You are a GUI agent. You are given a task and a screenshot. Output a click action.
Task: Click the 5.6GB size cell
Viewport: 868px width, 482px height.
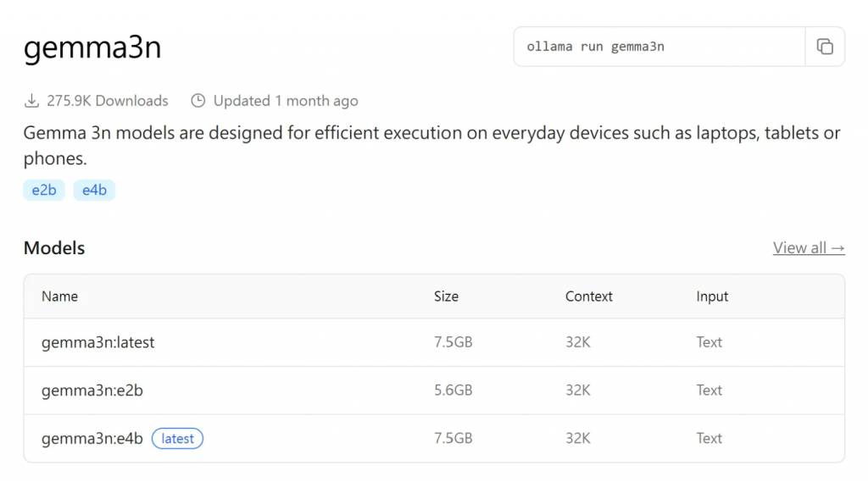453,391
